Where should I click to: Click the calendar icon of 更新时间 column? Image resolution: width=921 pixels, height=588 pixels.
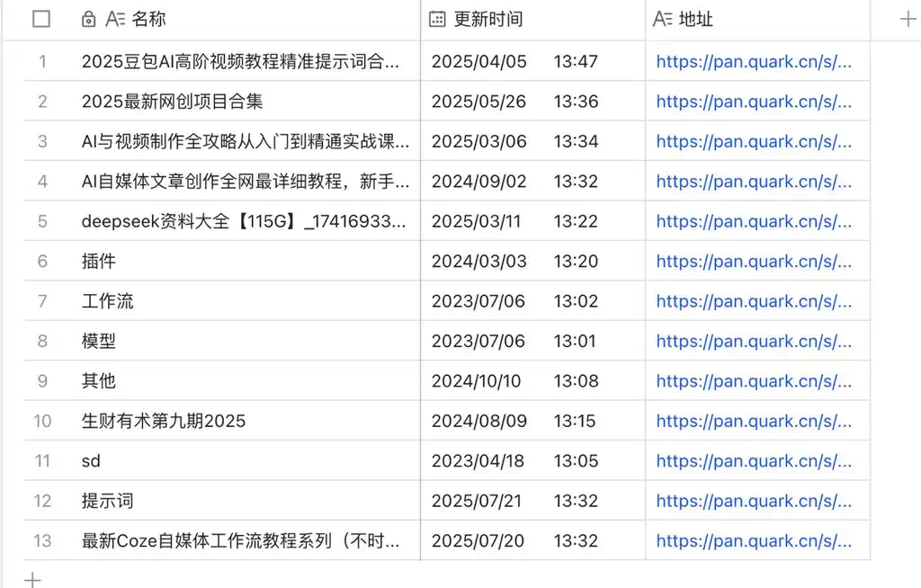pos(437,19)
